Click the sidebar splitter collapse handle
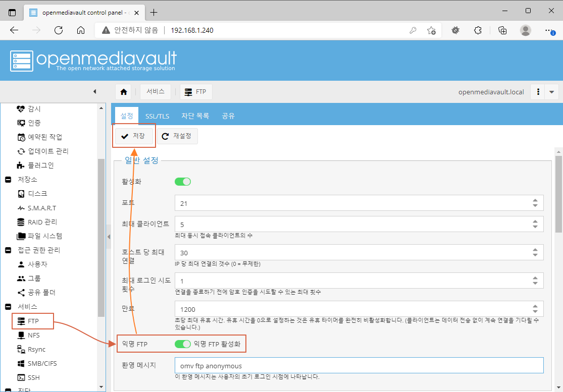The image size is (563, 392). tap(109, 237)
